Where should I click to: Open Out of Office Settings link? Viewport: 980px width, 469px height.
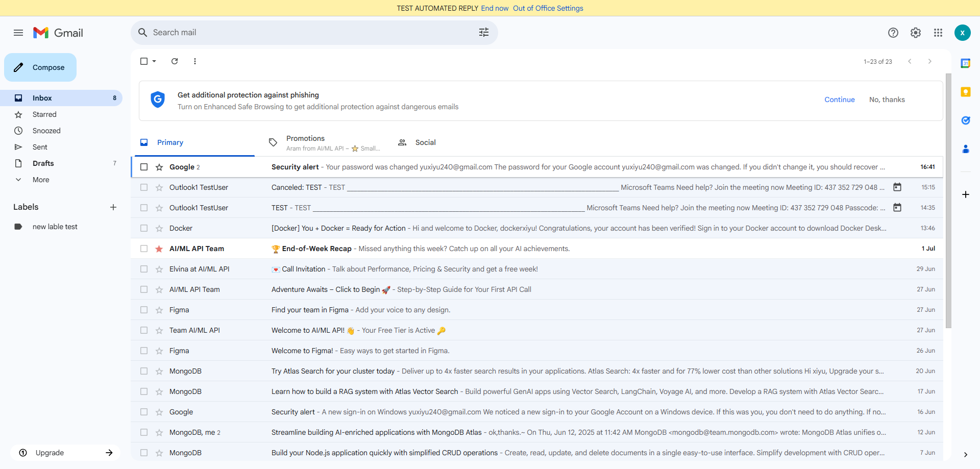tap(548, 8)
